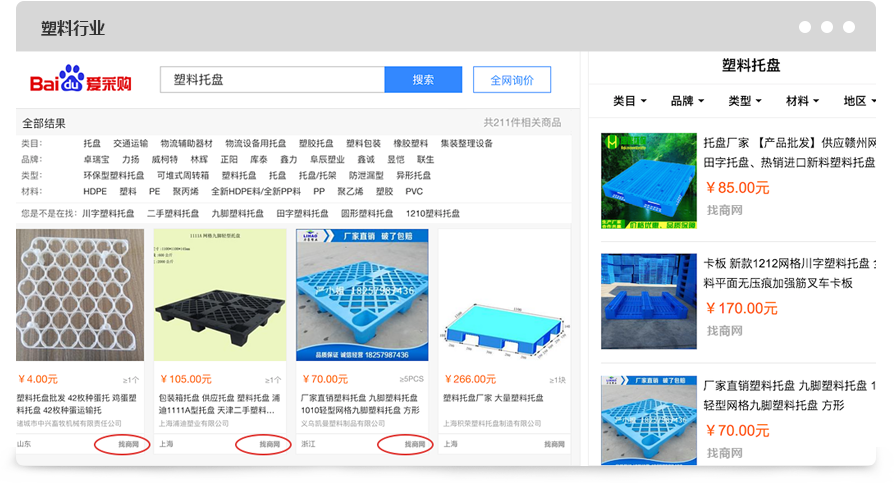
Task: Click the Baidu Aicaigou logo
Action: [x=80, y=81]
